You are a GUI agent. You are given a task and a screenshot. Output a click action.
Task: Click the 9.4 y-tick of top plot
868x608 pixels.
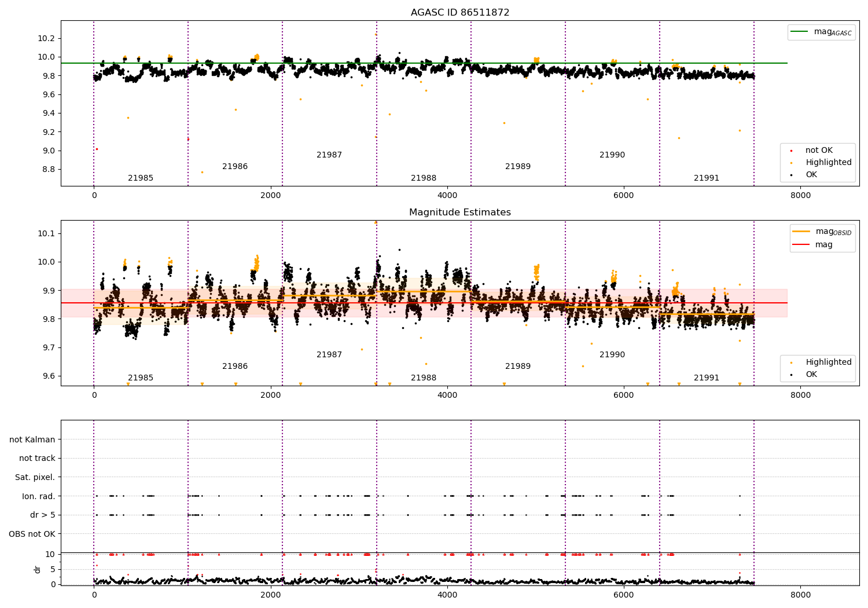pyautogui.click(x=48, y=113)
